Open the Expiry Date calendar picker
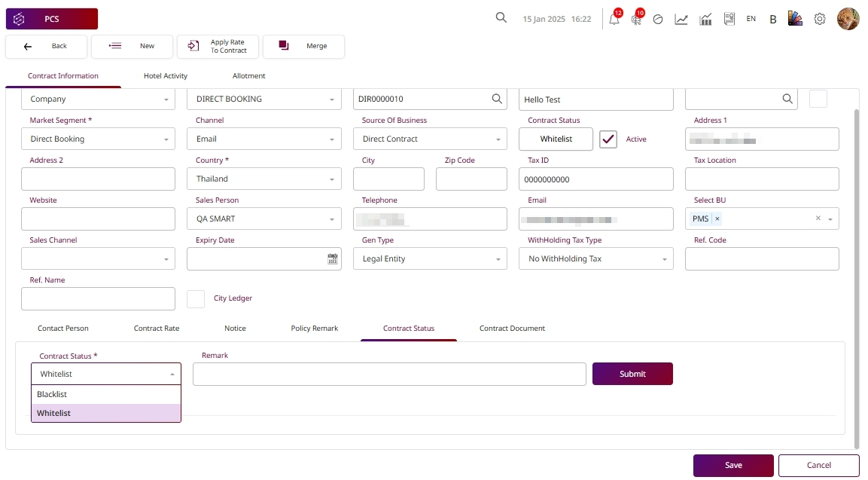 [x=333, y=258]
